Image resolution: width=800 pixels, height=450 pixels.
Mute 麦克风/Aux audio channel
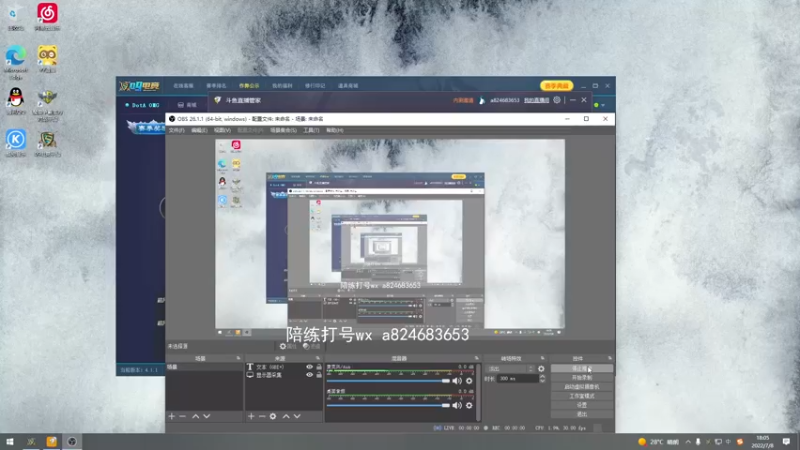click(457, 381)
